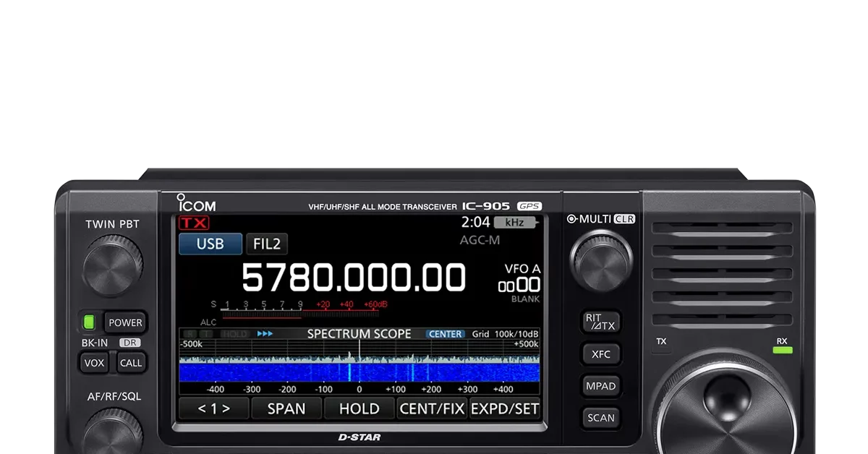Hit the CALL button
The width and height of the screenshot is (868, 454).
pyautogui.click(x=131, y=363)
